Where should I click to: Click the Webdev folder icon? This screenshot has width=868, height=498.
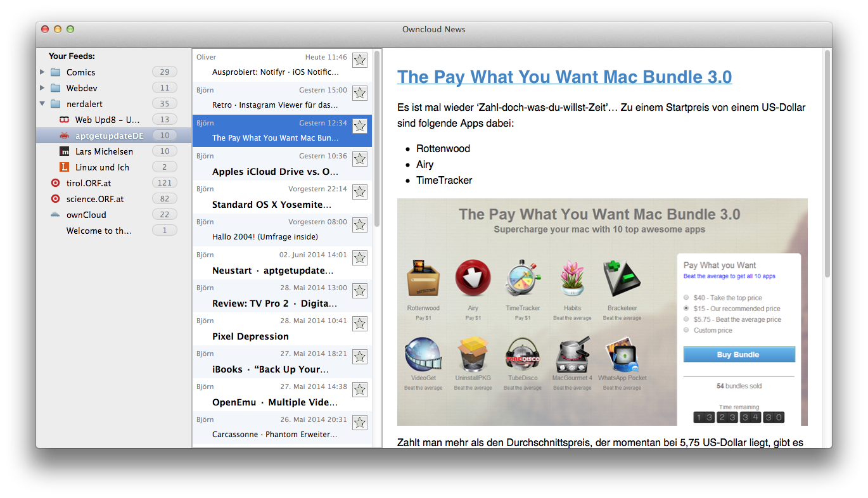coord(55,87)
